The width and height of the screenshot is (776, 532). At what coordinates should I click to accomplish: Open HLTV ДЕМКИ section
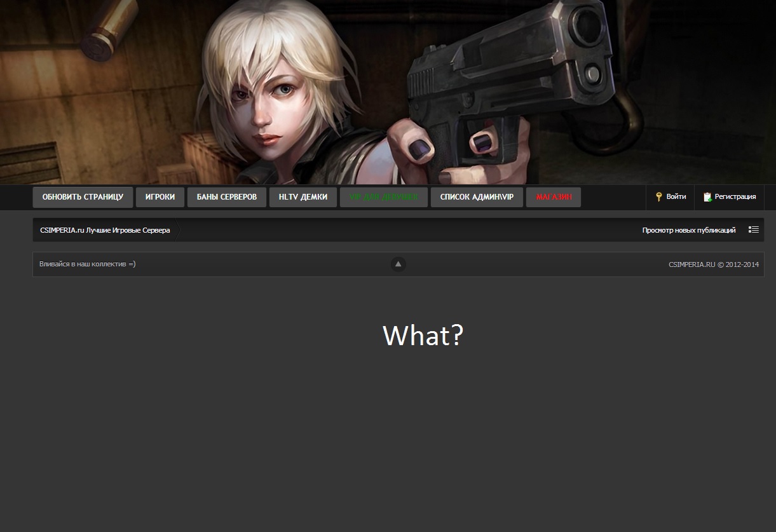(303, 197)
